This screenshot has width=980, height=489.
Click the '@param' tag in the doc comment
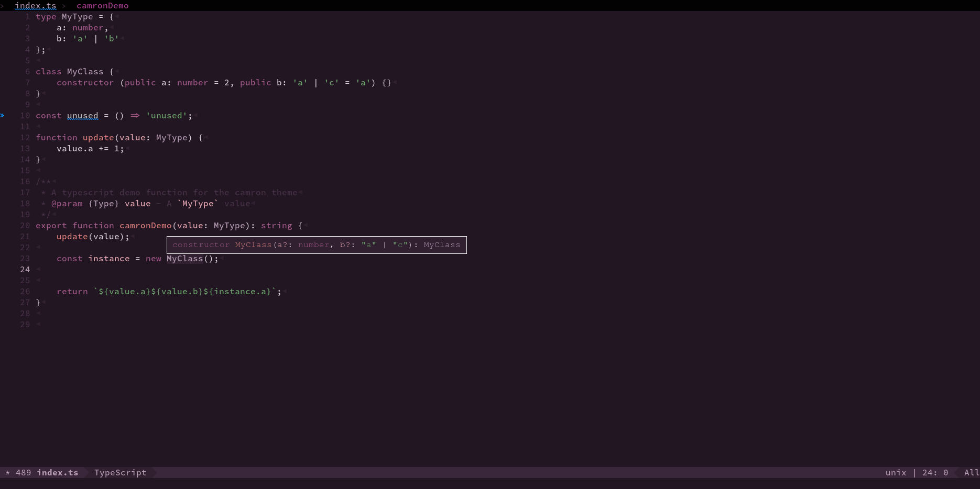click(x=67, y=204)
